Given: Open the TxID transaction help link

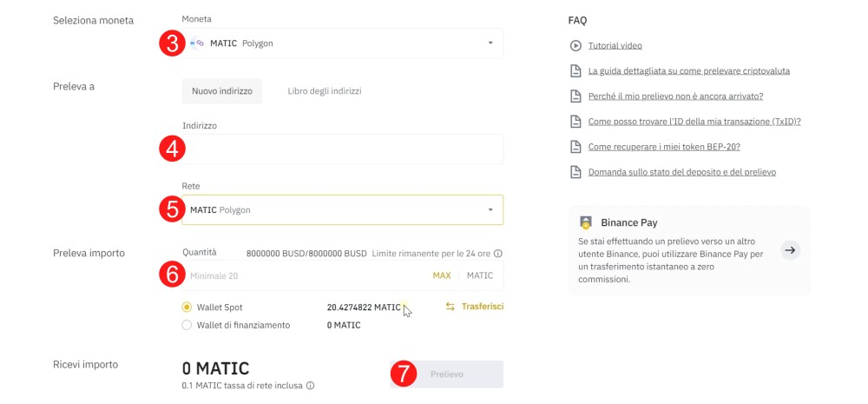Looking at the screenshot, I should (x=694, y=122).
